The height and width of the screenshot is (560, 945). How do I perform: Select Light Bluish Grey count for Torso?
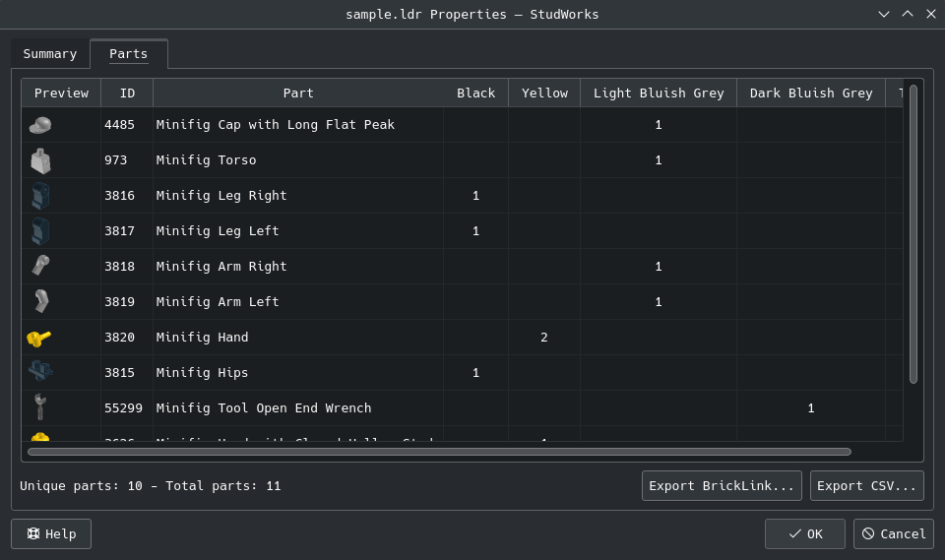[659, 160]
